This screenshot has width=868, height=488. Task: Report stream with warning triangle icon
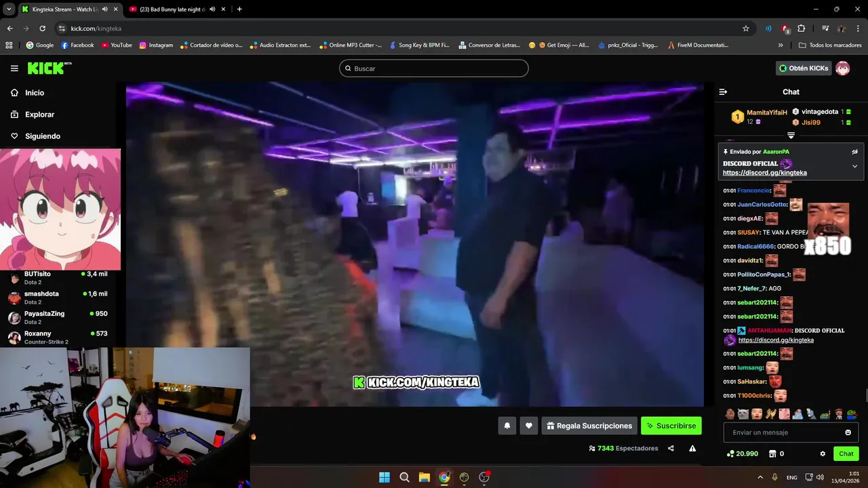[692, 448]
